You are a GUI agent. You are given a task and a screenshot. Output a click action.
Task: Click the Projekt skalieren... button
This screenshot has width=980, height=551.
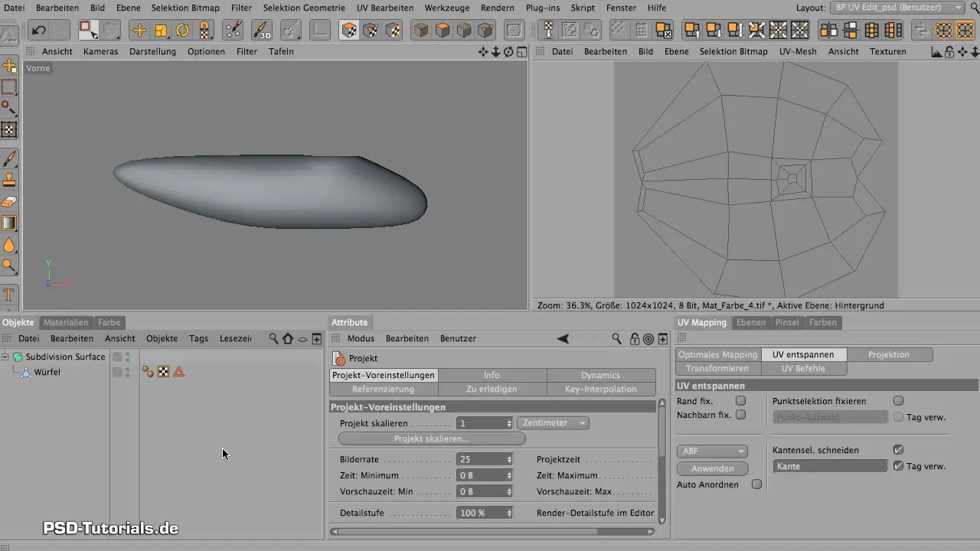pyautogui.click(x=432, y=439)
